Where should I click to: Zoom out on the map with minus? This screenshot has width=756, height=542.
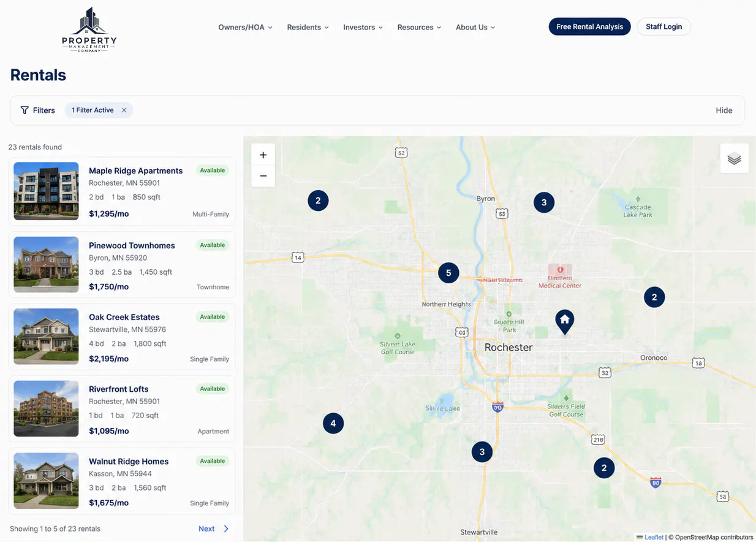pyautogui.click(x=263, y=176)
